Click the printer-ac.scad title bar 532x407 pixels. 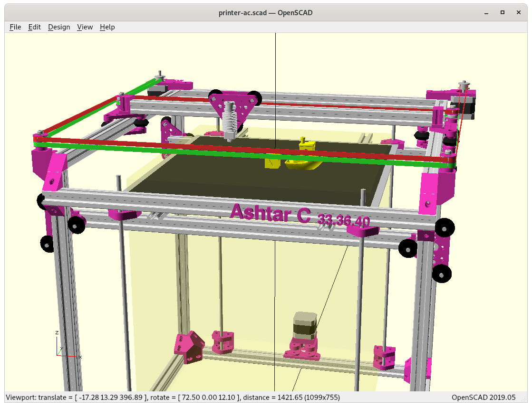266,12
